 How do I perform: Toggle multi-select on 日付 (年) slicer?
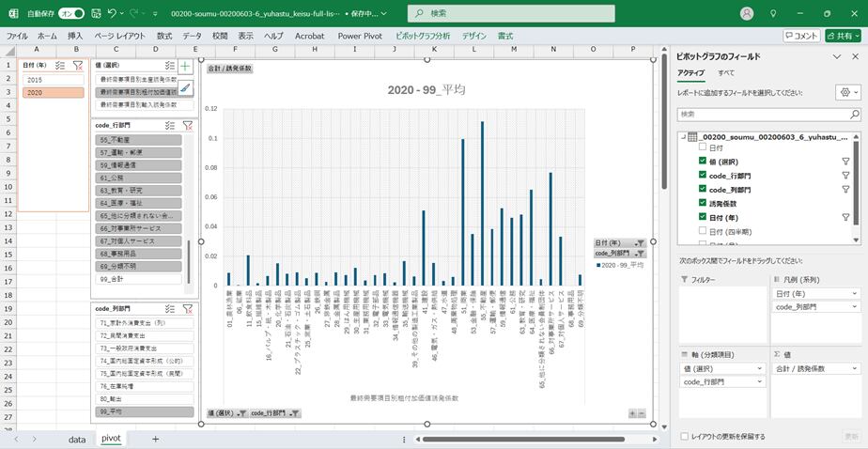61,66
